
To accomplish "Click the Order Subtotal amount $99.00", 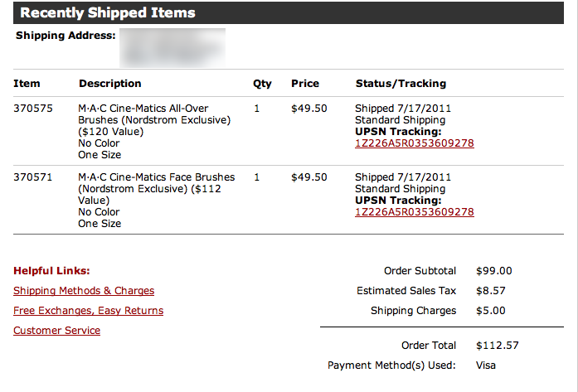I will click(x=494, y=271).
